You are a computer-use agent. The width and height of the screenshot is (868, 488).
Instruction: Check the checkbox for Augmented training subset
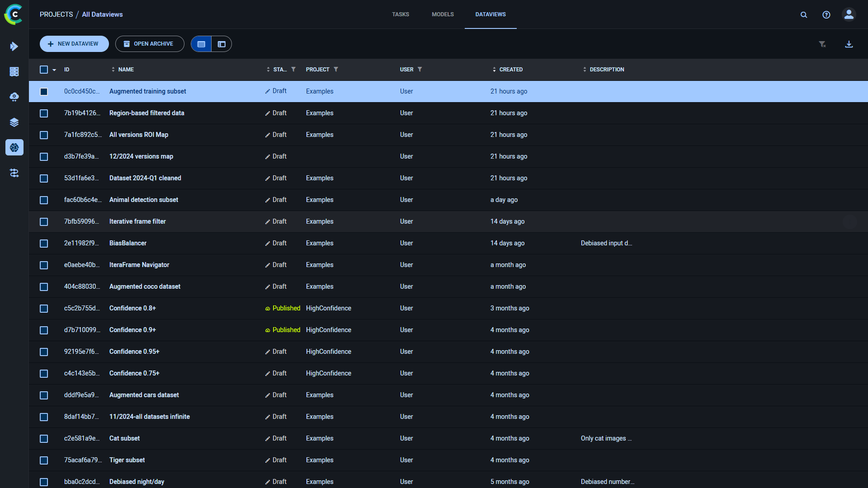coord(44,91)
